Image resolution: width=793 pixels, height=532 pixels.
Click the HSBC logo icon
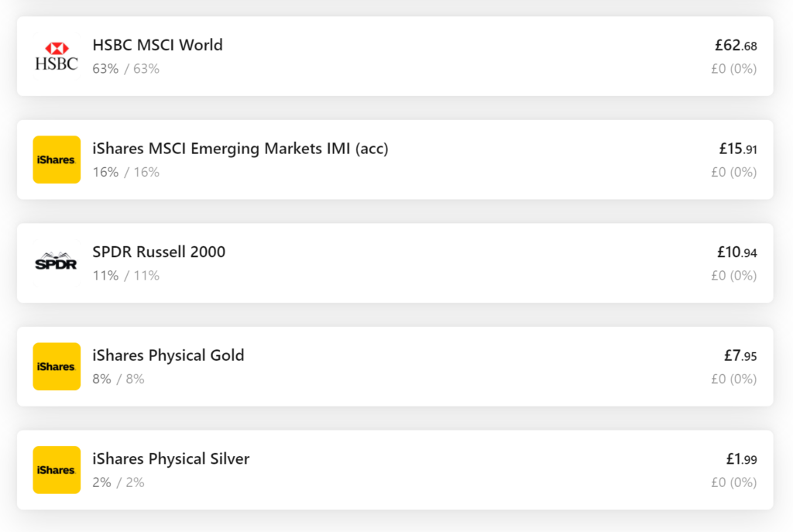tap(57, 56)
